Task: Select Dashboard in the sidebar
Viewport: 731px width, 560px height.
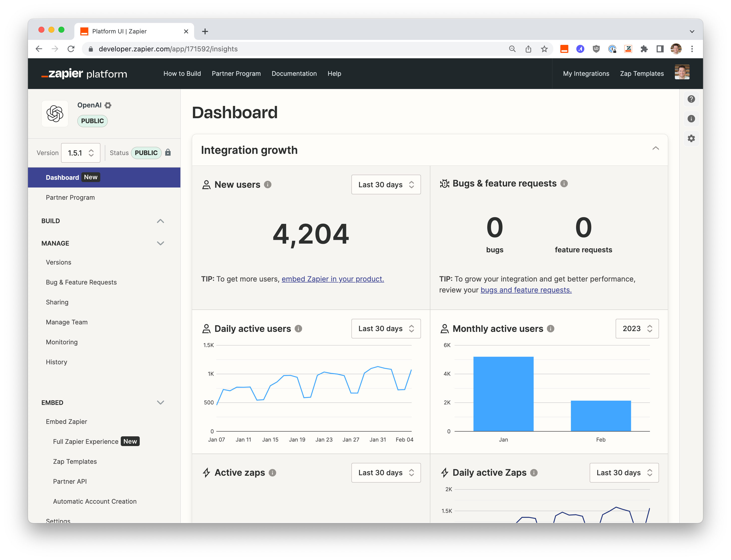Action: tap(104, 177)
